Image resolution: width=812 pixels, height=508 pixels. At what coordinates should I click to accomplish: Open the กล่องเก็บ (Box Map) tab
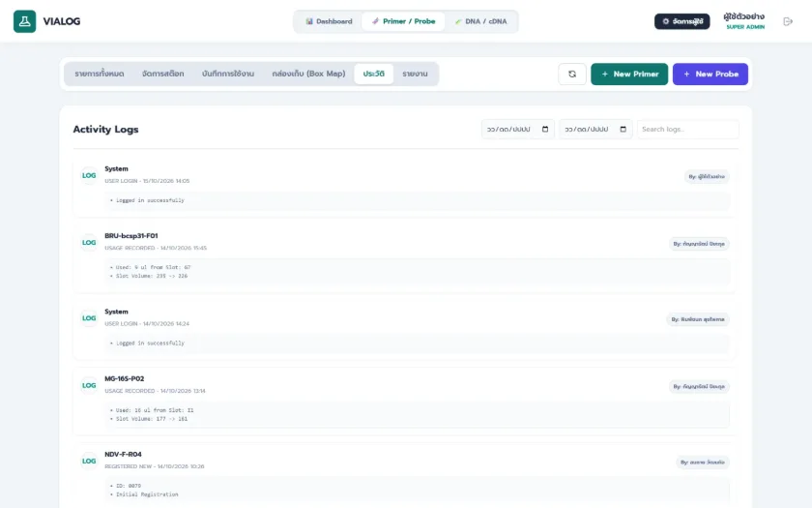tap(308, 74)
